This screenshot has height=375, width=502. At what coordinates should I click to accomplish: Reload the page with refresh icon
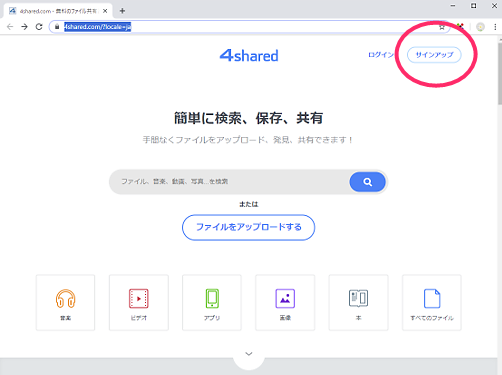coord(39,27)
